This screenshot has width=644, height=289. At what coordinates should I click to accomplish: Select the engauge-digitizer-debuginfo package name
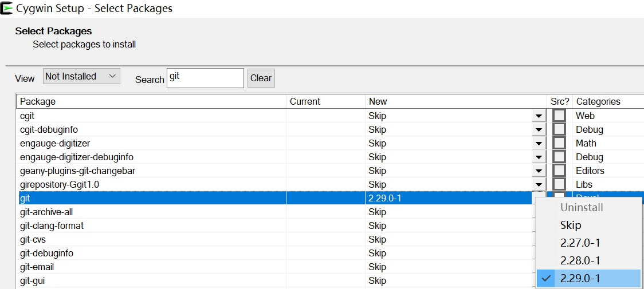(77, 157)
